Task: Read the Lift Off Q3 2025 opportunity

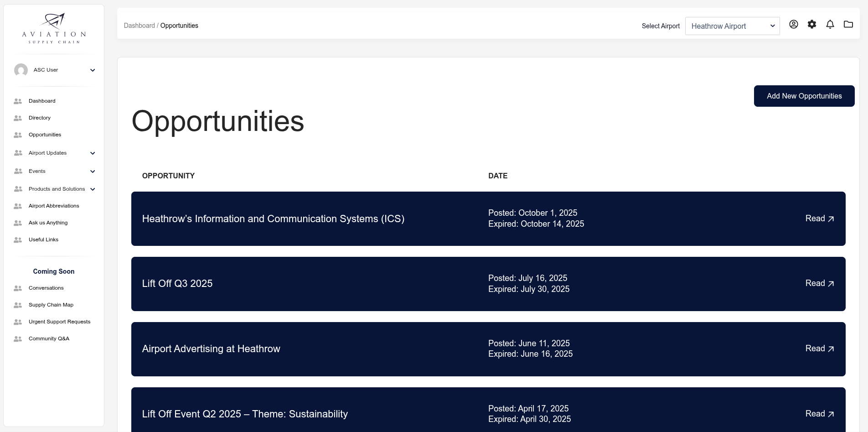Action: click(x=819, y=283)
